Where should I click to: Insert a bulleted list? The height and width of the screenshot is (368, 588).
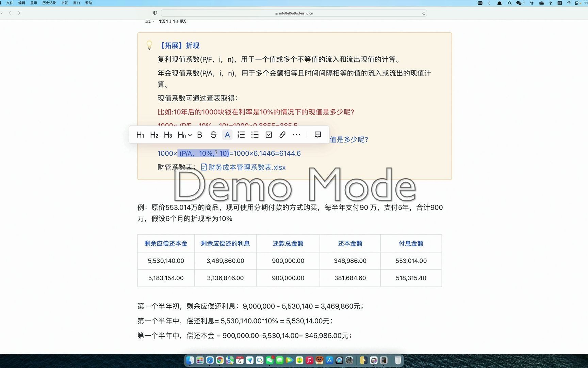click(x=255, y=135)
